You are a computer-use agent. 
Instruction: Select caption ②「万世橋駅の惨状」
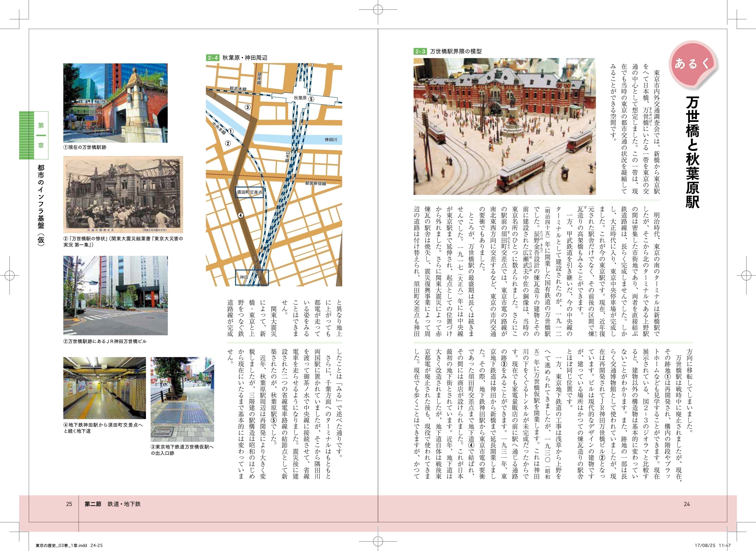pyautogui.click(x=123, y=242)
